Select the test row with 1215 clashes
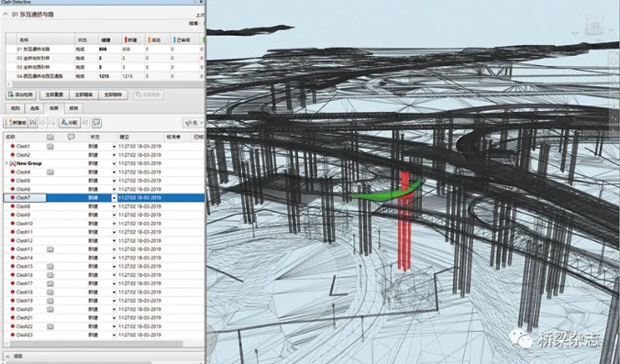The height and width of the screenshot is (364, 620). (x=105, y=76)
